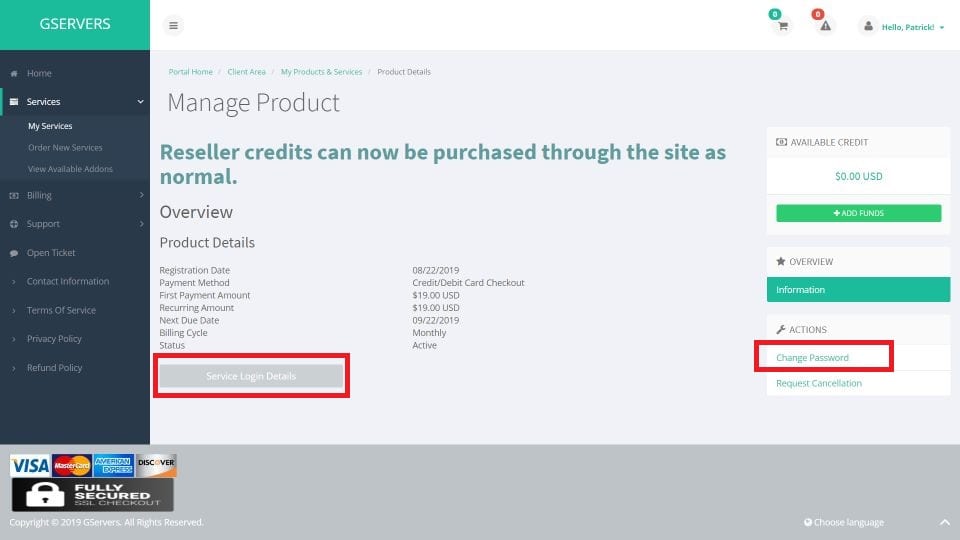Click the Available Credit panel header
The height and width of the screenshot is (540, 960).
[x=858, y=142]
